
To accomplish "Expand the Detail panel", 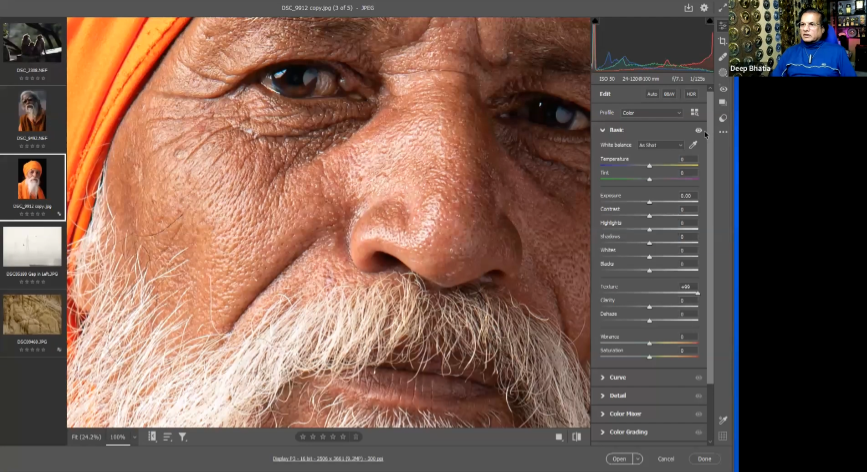I will pos(618,395).
